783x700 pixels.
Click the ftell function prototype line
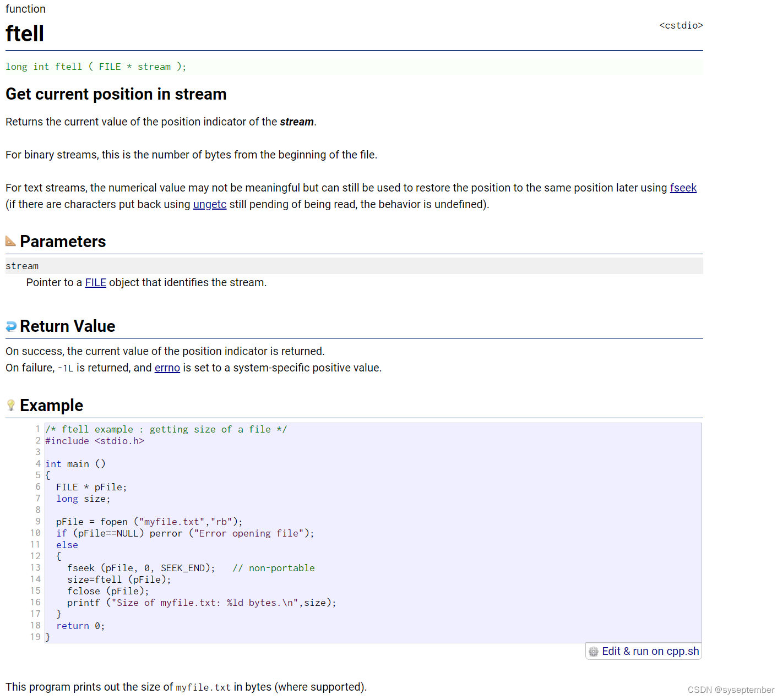point(96,67)
